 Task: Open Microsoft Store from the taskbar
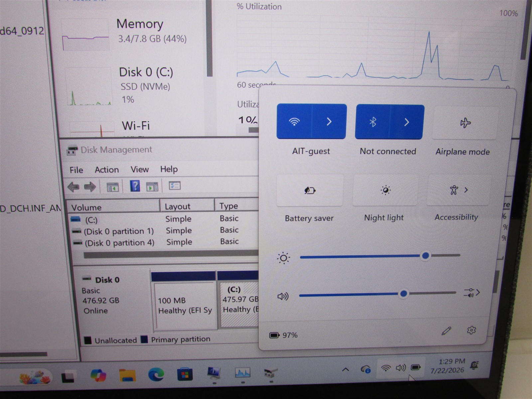tap(185, 375)
